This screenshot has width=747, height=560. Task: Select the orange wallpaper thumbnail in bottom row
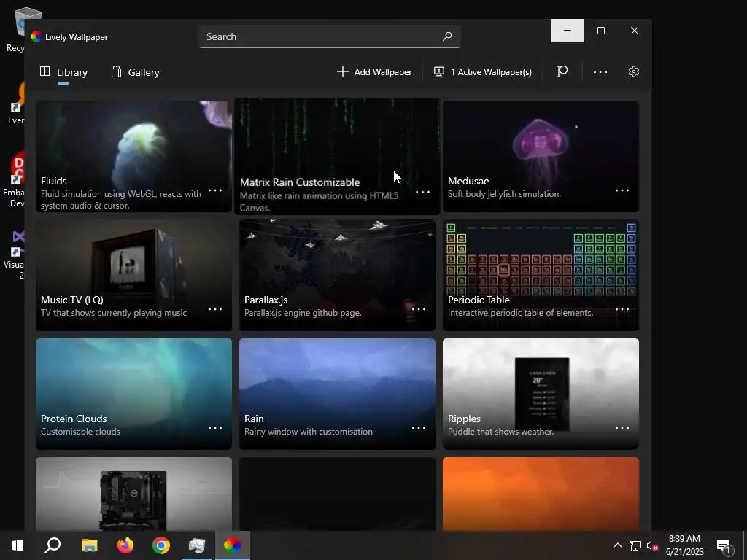(541, 494)
